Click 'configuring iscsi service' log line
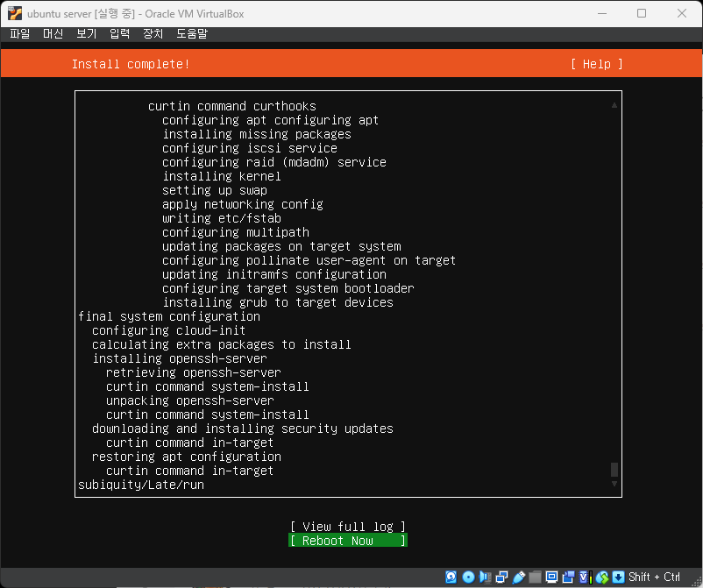 [x=250, y=148]
